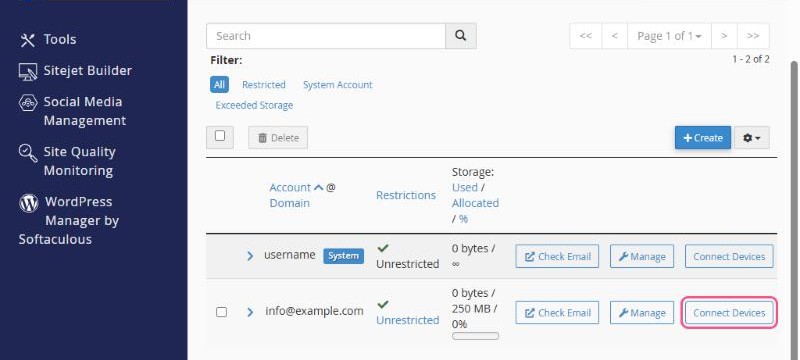Select the Exceeded Storage filter

(254, 105)
